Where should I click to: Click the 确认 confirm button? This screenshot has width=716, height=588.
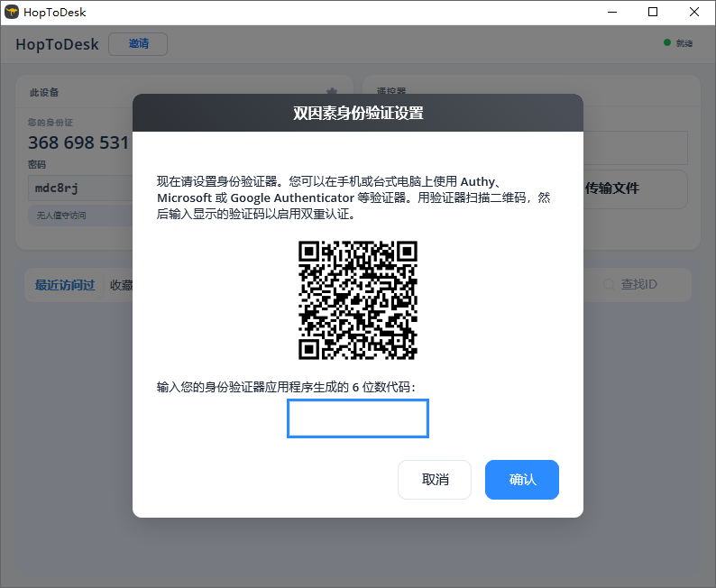[522, 480]
